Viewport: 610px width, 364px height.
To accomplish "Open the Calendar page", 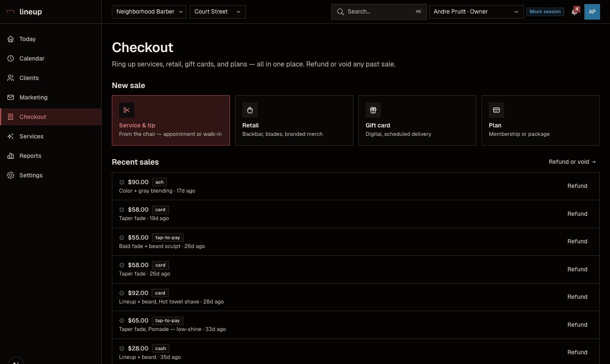I will 51,58.
